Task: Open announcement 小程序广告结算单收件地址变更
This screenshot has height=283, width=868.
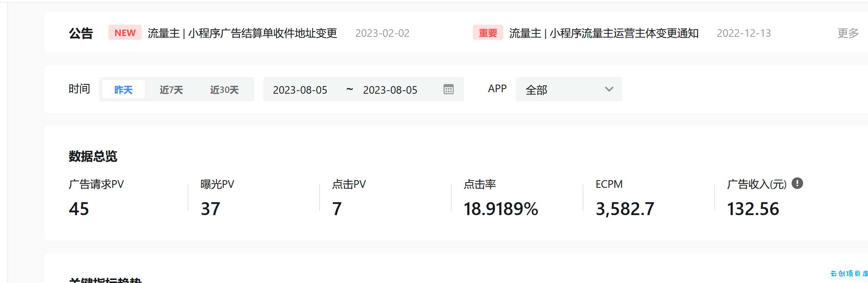Action: click(242, 33)
